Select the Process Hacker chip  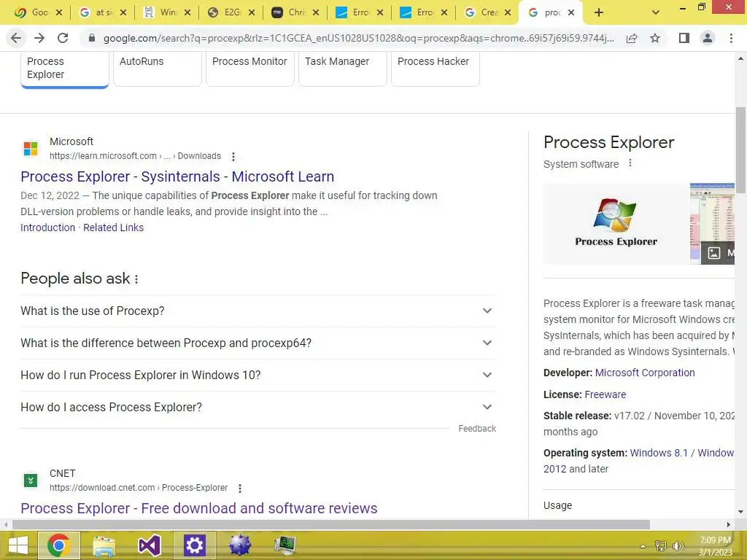(x=436, y=69)
